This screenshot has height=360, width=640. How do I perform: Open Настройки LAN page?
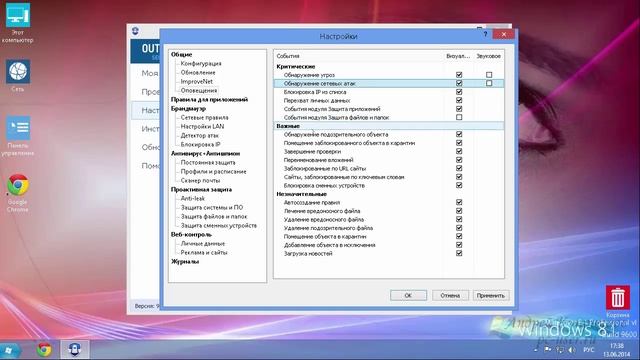pyautogui.click(x=202, y=127)
